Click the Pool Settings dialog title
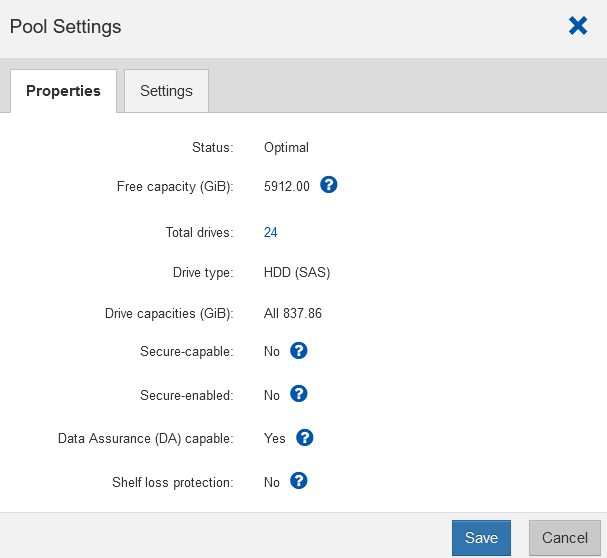The height and width of the screenshot is (558, 607). (66, 27)
